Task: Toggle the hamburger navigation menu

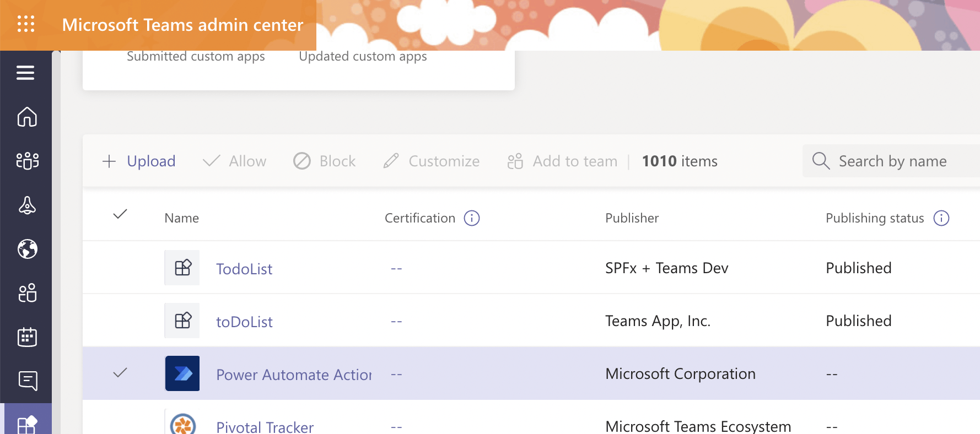Action: pyautogui.click(x=25, y=73)
